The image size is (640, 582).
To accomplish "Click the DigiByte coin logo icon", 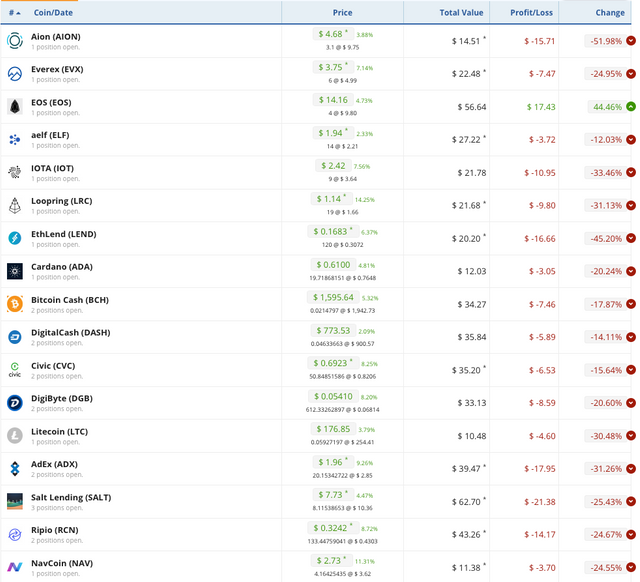I will [x=15, y=403].
